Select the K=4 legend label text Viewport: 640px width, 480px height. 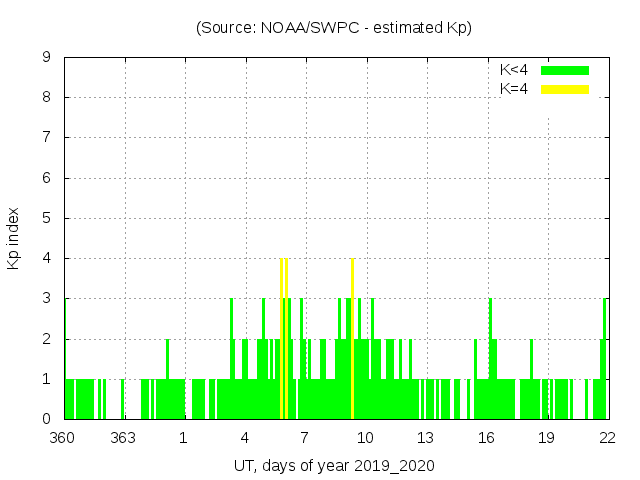514,89
